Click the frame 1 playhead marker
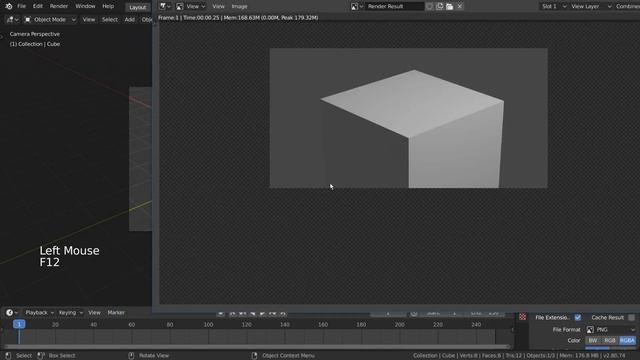Viewport: 640px width, 360px height. click(19, 324)
